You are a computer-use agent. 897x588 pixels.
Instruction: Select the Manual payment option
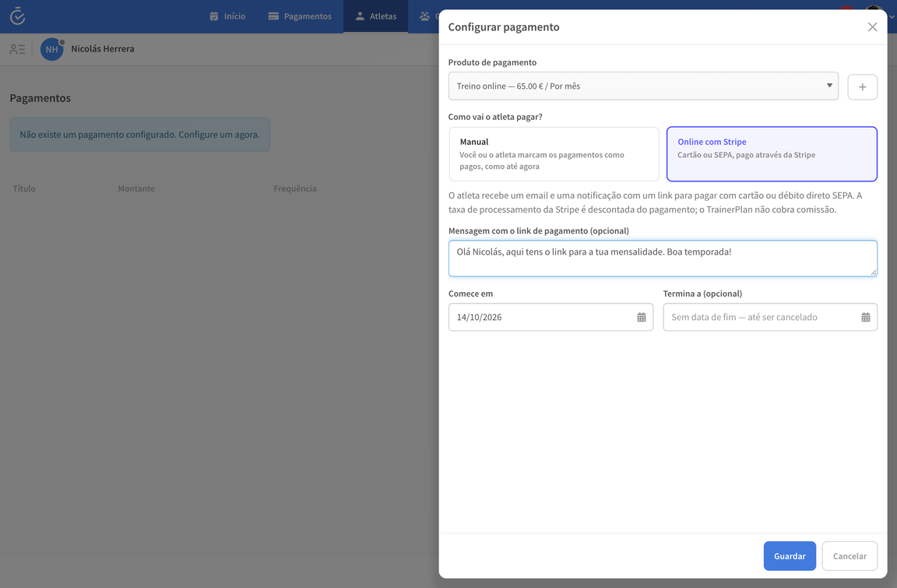tap(554, 154)
